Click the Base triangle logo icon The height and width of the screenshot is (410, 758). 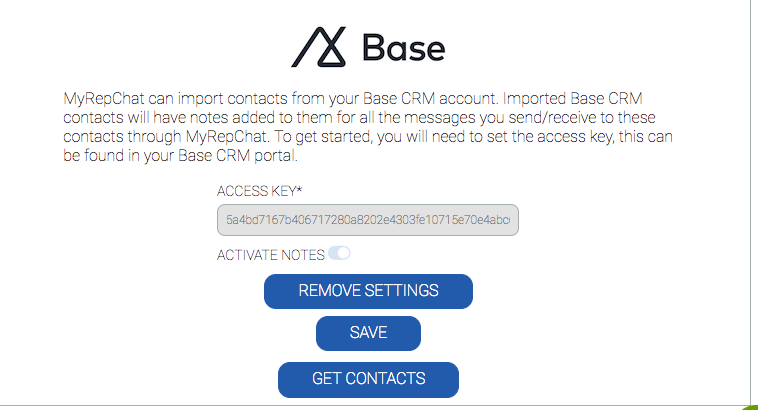coord(318,47)
